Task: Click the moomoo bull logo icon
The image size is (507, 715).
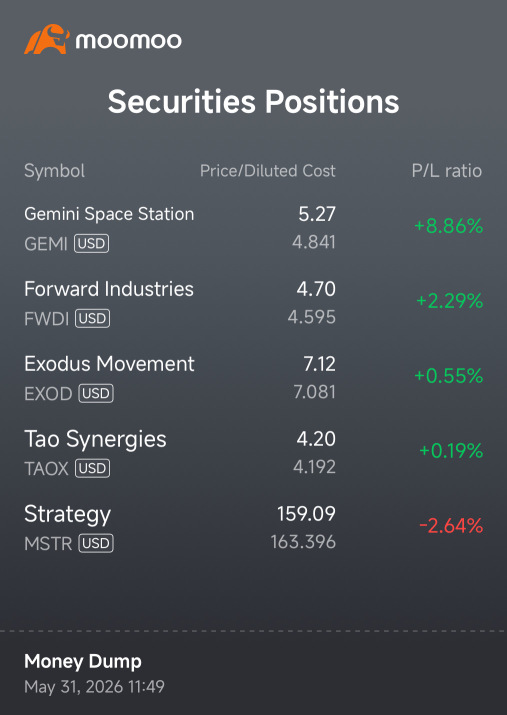Action: click(x=47, y=39)
